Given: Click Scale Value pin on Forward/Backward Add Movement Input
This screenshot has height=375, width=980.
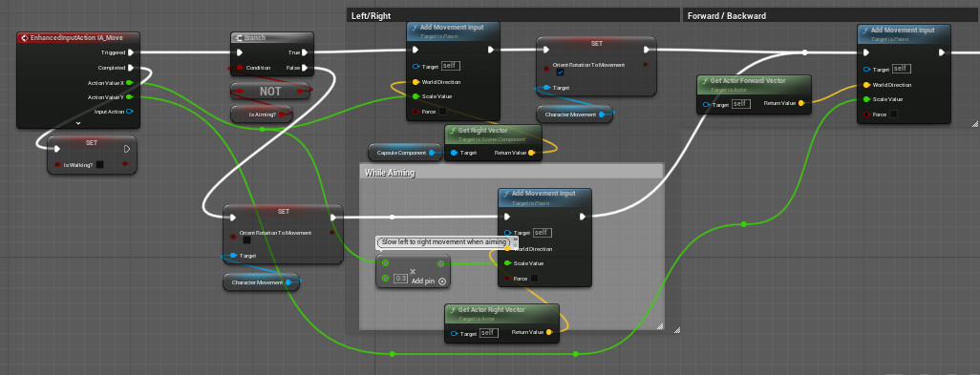Looking at the screenshot, I should (866, 99).
